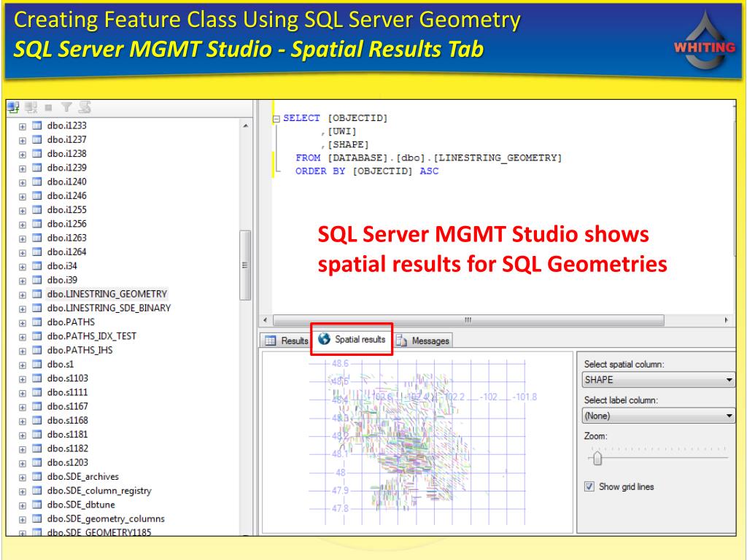747x560 pixels.
Task: Expand the dbo.SDE_archives table node
Action: [22, 478]
